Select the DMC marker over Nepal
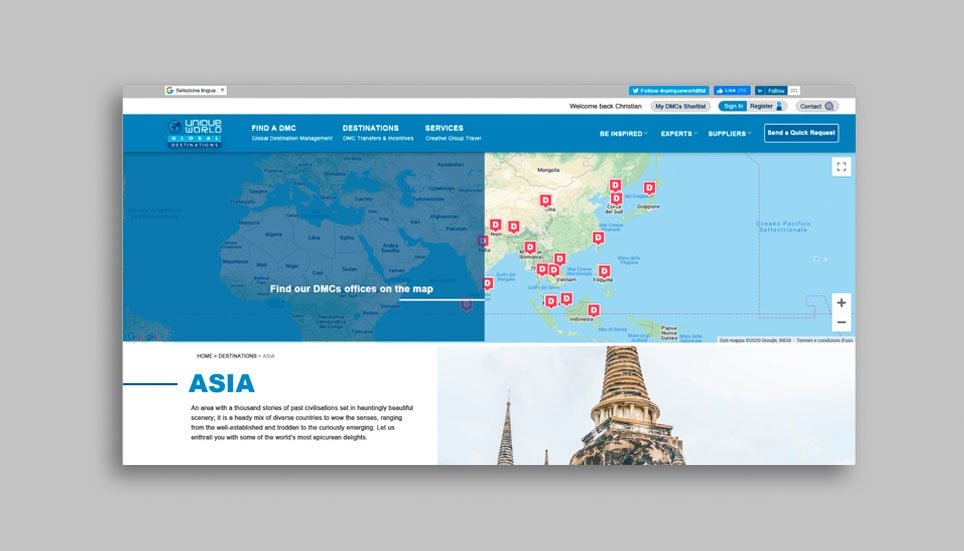964x551 pixels. (496, 225)
